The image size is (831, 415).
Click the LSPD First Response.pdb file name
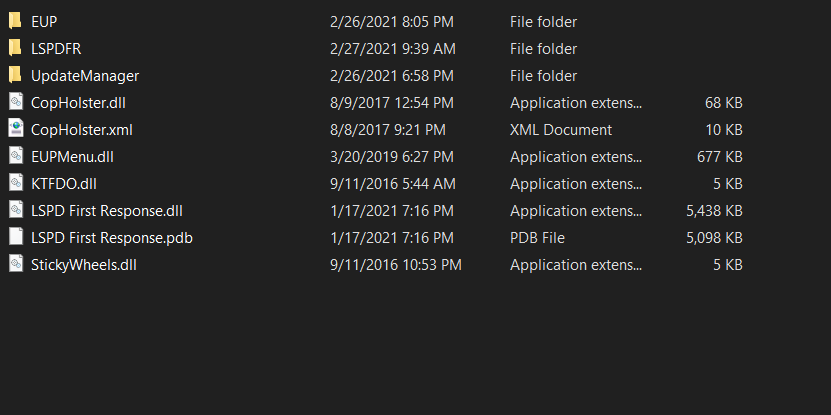(x=112, y=238)
